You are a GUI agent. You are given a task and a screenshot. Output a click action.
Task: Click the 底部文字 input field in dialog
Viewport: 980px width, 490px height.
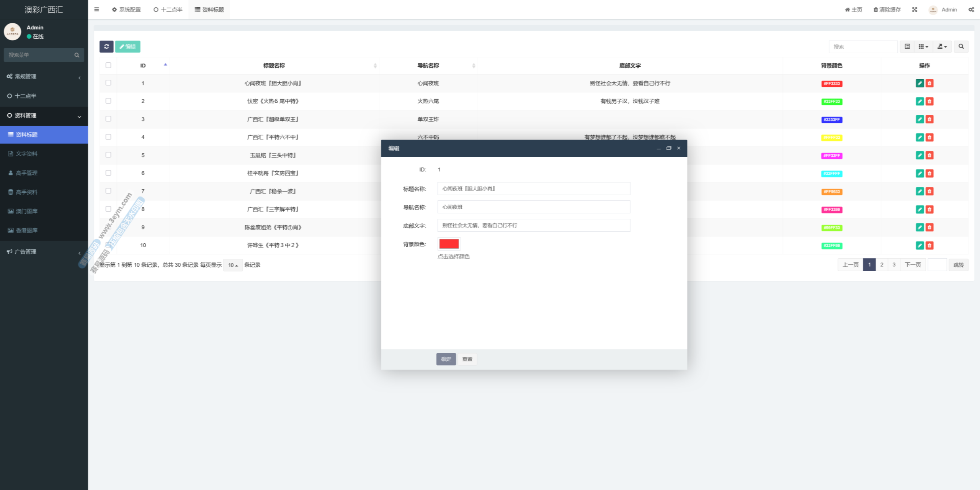[x=534, y=225]
